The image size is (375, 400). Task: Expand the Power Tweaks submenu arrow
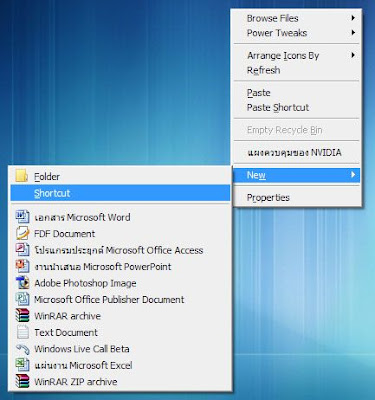353,33
